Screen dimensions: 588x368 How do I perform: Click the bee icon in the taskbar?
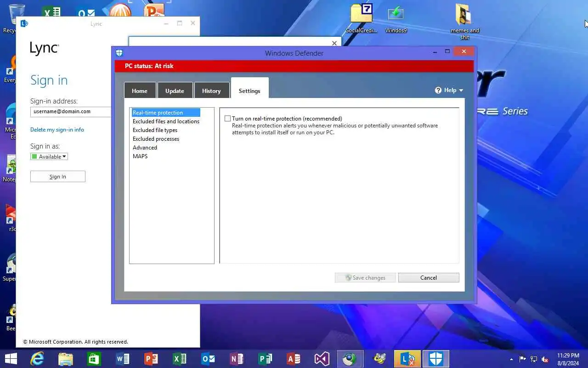coord(379,359)
